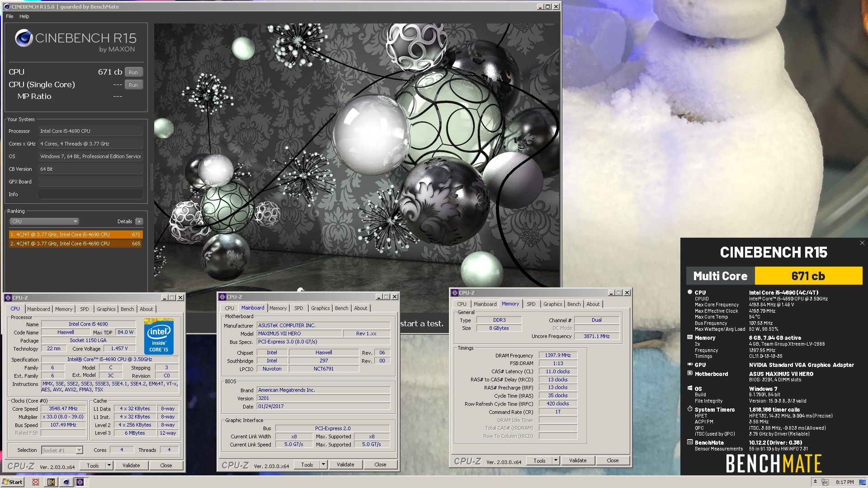Open the File menu in Cinebench
Image resolution: width=868 pixels, height=488 pixels.
[x=9, y=16]
